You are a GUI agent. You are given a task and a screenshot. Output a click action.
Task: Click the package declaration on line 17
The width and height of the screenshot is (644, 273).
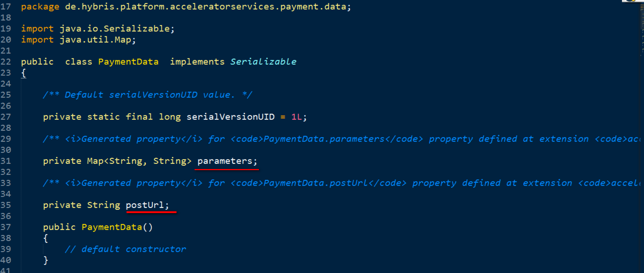pos(186,7)
